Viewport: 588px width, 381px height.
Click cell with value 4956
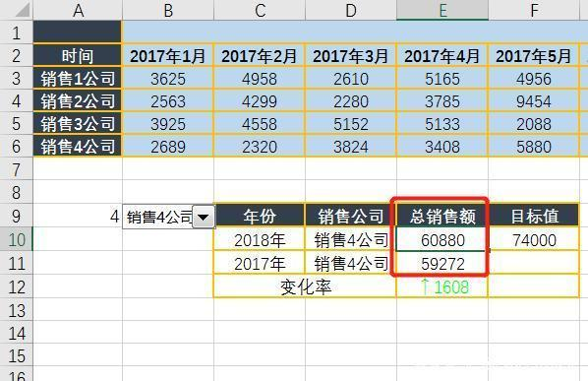coord(534,79)
